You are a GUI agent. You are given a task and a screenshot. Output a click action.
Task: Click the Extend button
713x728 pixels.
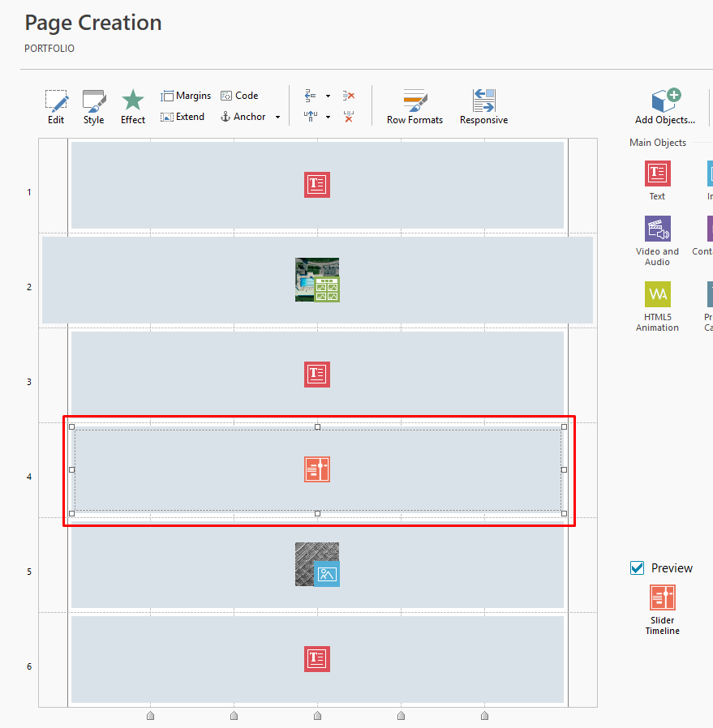tap(183, 117)
